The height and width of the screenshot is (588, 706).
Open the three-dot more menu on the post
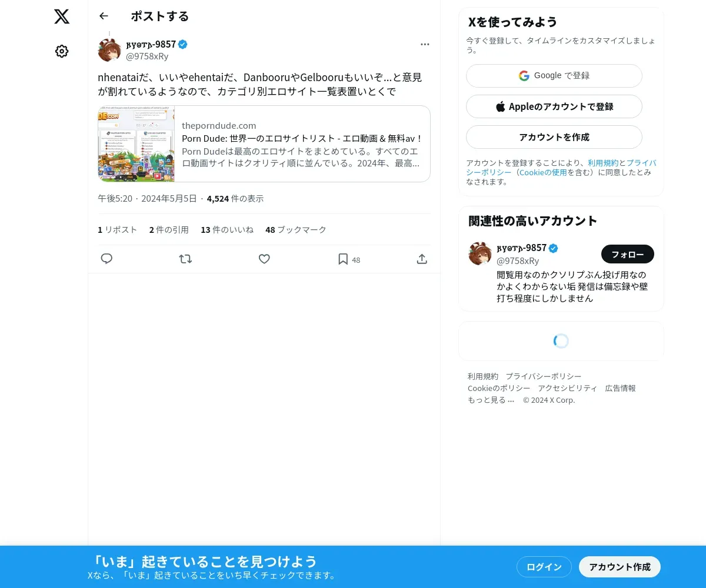(x=425, y=44)
